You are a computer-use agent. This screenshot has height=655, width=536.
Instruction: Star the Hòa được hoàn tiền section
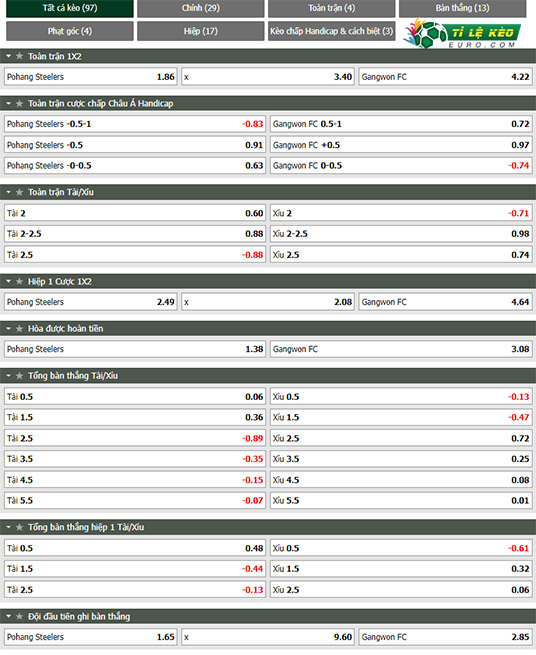[19, 329]
